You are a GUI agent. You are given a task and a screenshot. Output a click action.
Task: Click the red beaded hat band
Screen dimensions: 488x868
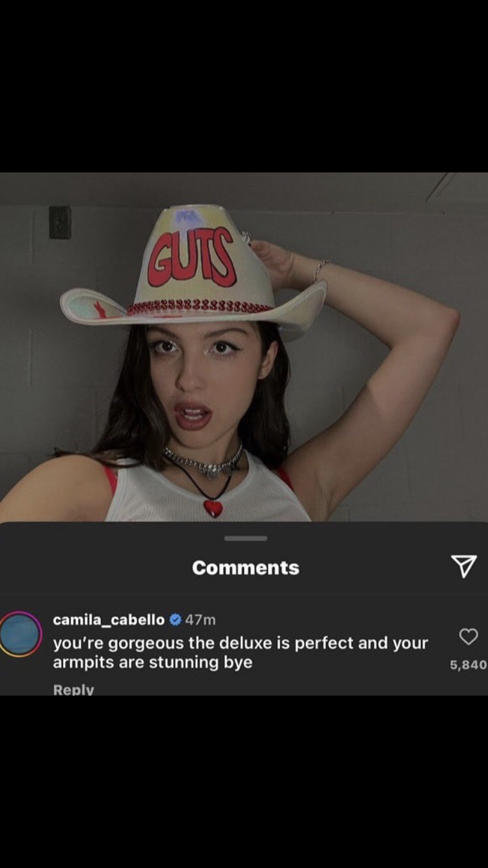pyautogui.click(x=200, y=306)
